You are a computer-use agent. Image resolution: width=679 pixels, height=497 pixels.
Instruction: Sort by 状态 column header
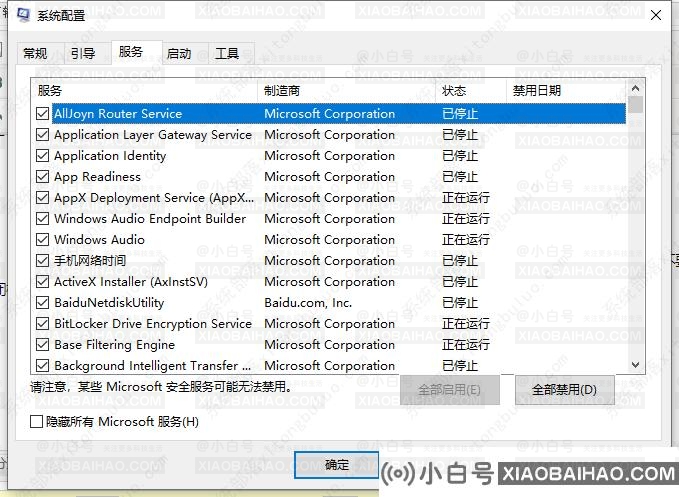[471, 90]
